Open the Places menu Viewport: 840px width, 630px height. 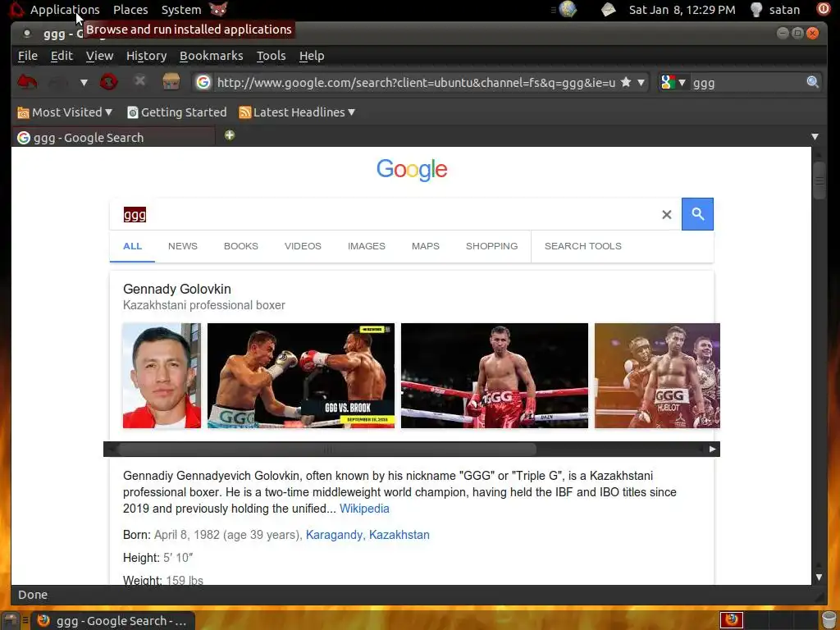[130, 10]
